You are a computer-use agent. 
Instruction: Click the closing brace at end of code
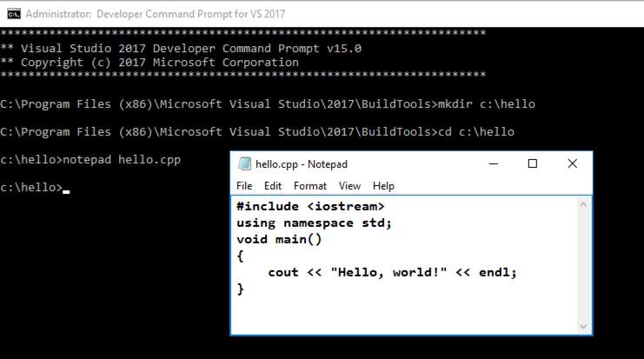point(241,289)
